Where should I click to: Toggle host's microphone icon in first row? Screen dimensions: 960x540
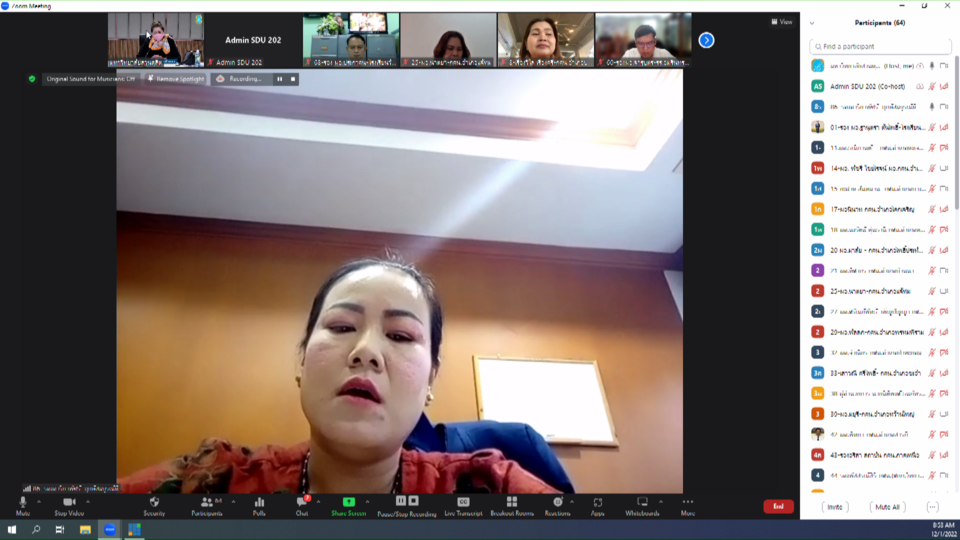(932, 66)
